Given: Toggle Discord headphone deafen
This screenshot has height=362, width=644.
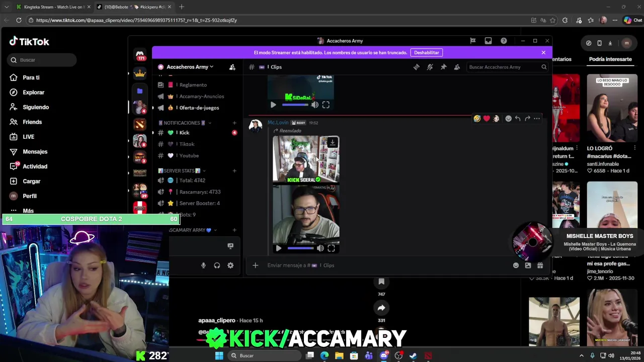Looking at the screenshot, I should pos(217,265).
